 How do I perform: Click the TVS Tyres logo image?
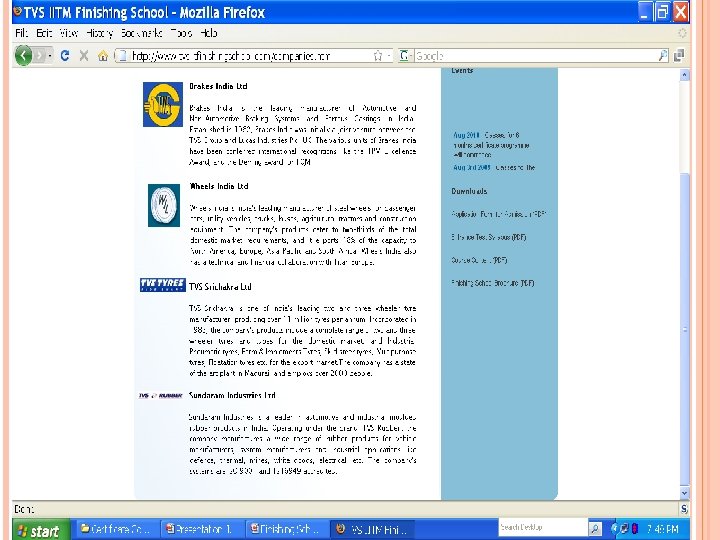163,285
